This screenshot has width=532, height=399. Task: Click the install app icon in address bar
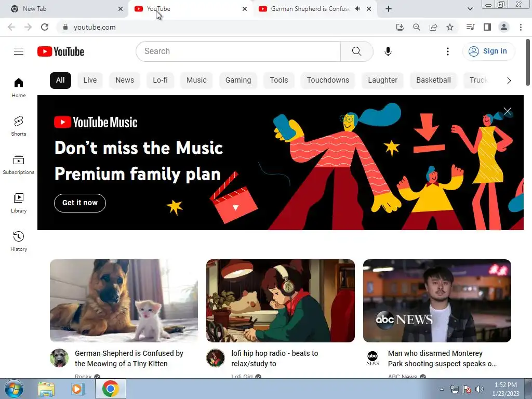pyautogui.click(x=400, y=27)
